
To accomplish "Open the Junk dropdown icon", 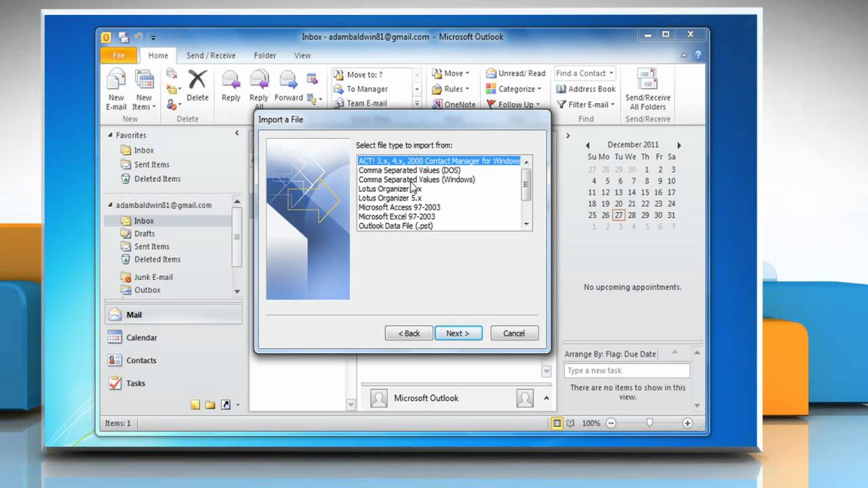I will (x=174, y=104).
